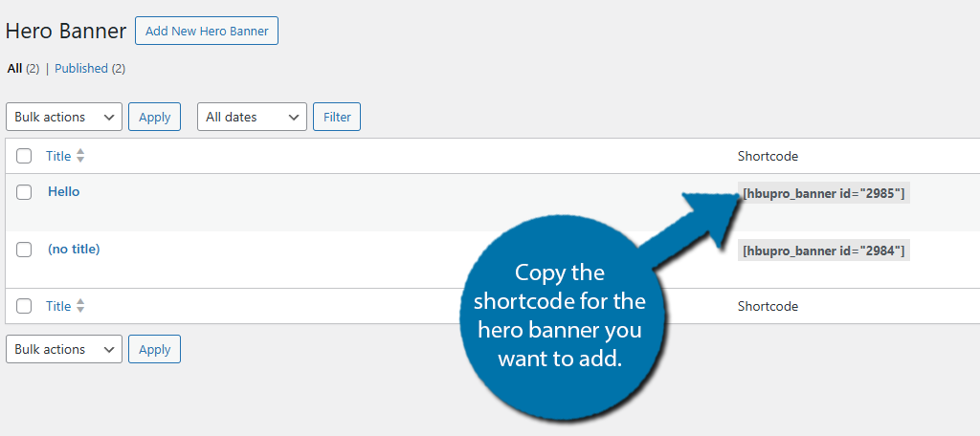Select shortcode with id 2984
The width and height of the screenshot is (980, 436).
(823, 251)
